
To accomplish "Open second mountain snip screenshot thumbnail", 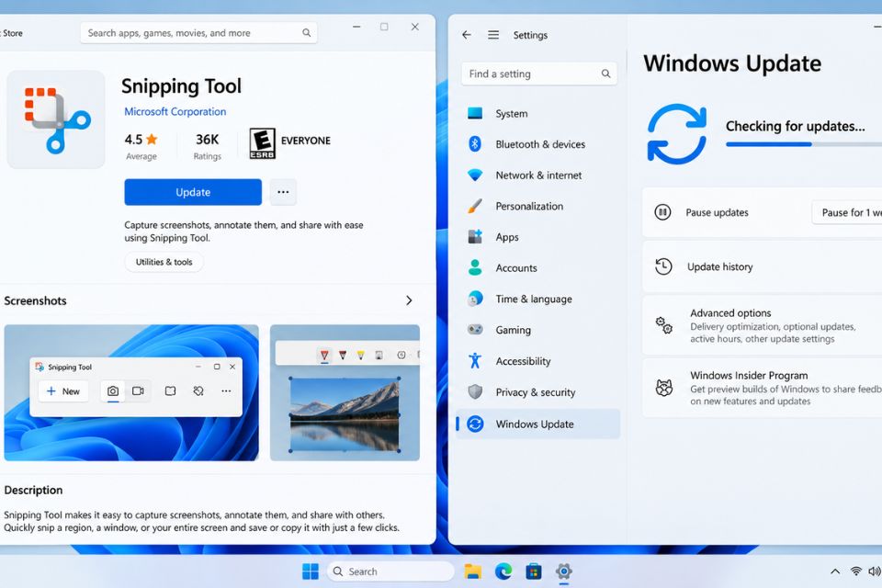I will (345, 392).
